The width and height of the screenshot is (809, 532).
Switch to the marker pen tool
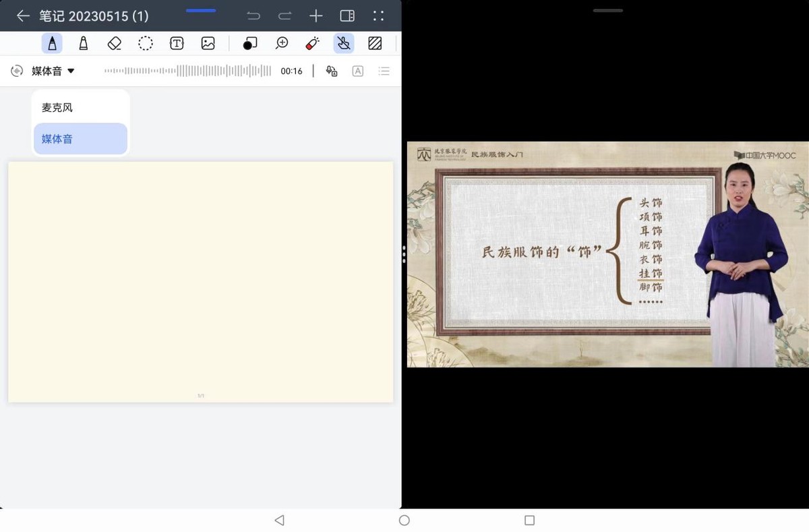click(83, 42)
